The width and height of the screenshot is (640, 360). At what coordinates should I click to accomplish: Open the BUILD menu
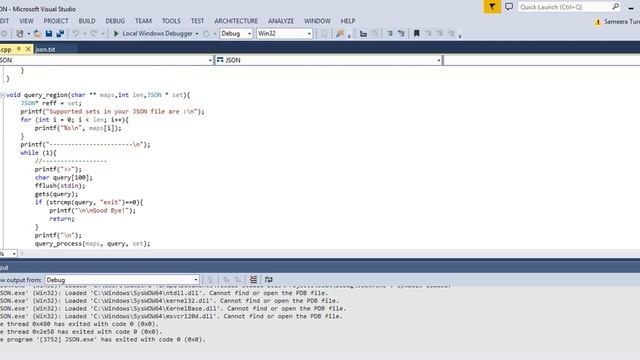[x=87, y=21]
